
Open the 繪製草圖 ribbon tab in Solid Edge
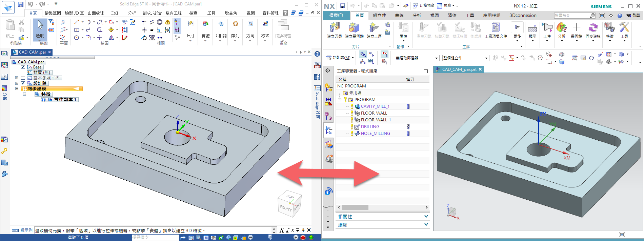[53, 13]
